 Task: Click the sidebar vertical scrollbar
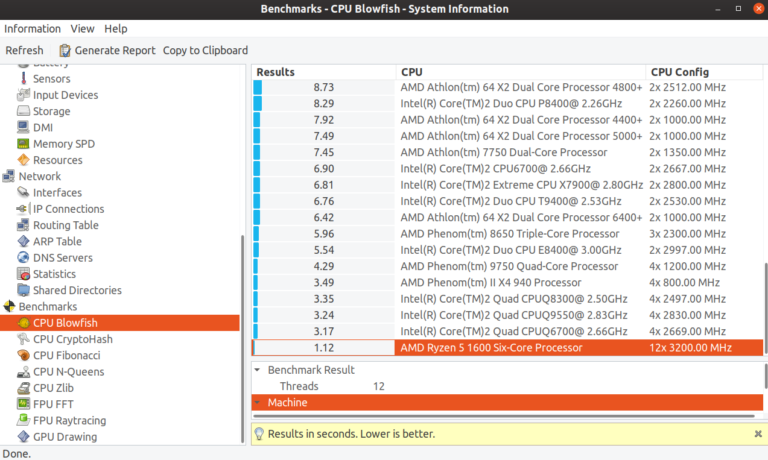tap(242, 338)
